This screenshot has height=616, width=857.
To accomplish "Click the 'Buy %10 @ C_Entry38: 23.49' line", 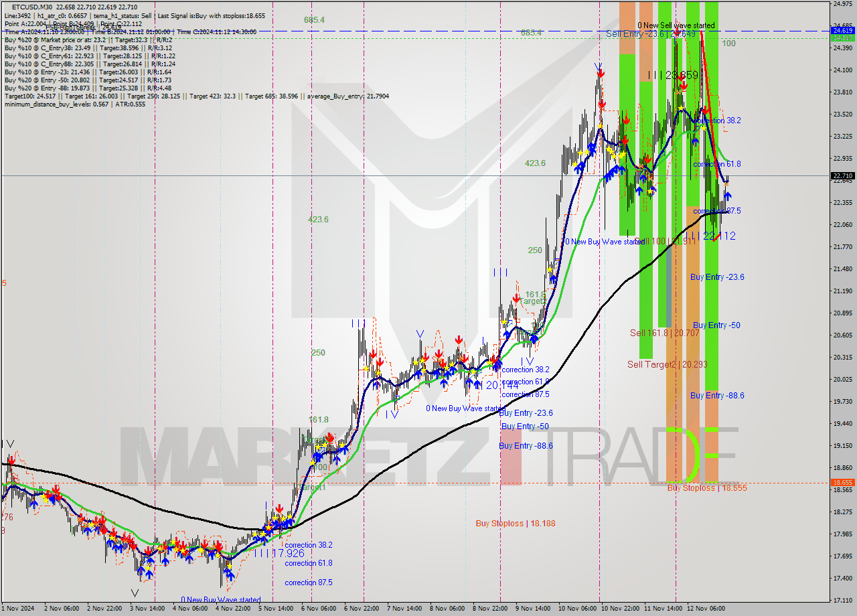I will pyautogui.click(x=88, y=48).
